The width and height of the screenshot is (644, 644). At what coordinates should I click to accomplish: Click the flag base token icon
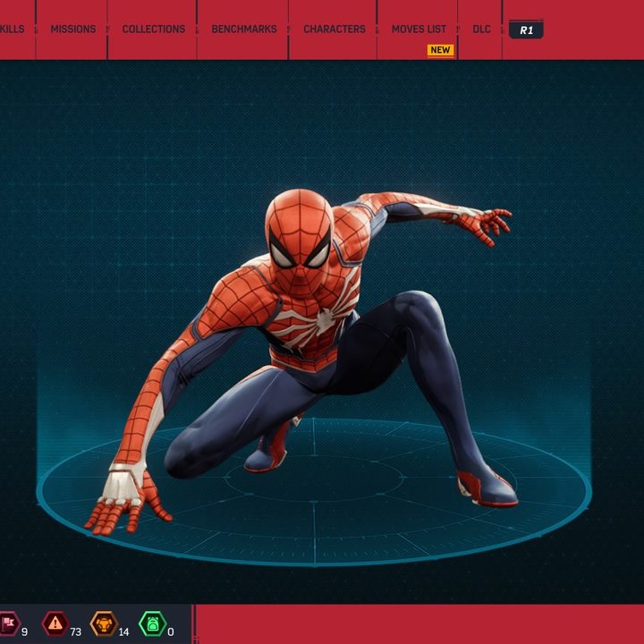pyautogui.click(x=9, y=623)
